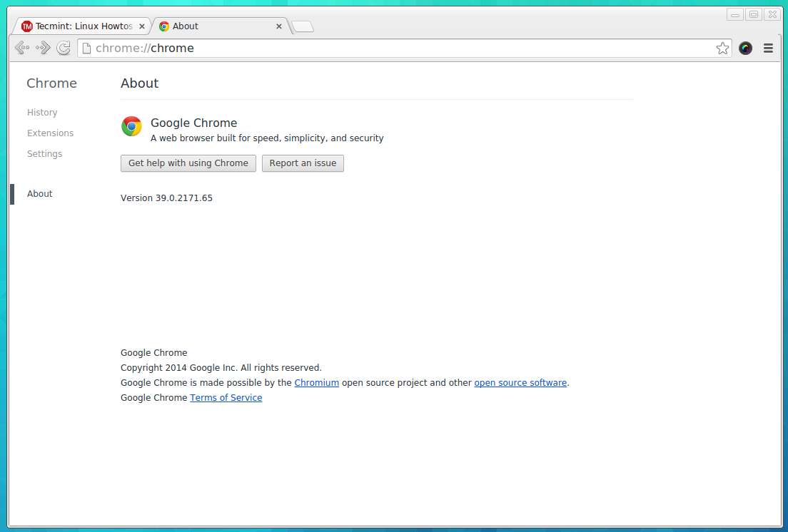Reload the current page
This screenshot has width=788, height=532.
64,48
